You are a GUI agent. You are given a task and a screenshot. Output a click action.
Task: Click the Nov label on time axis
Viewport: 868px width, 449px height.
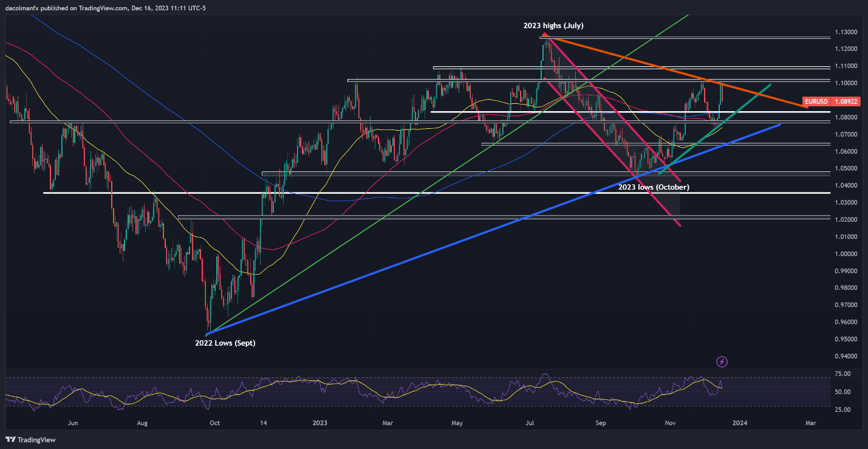671,422
